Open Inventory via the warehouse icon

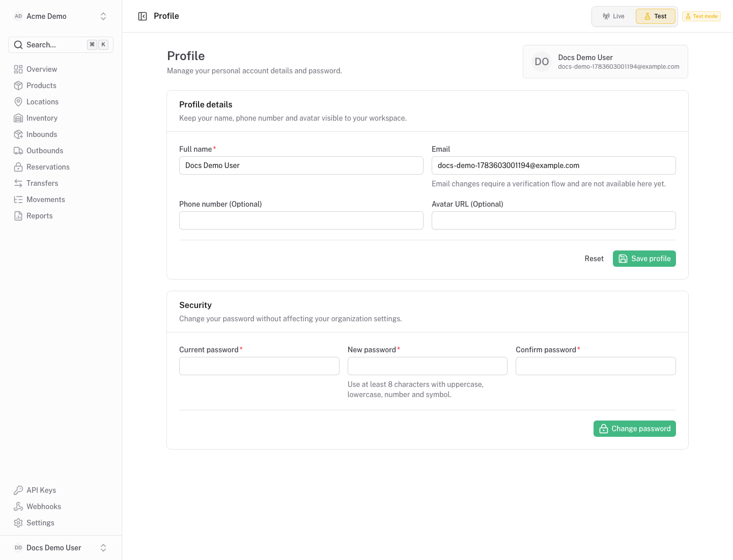tap(18, 118)
